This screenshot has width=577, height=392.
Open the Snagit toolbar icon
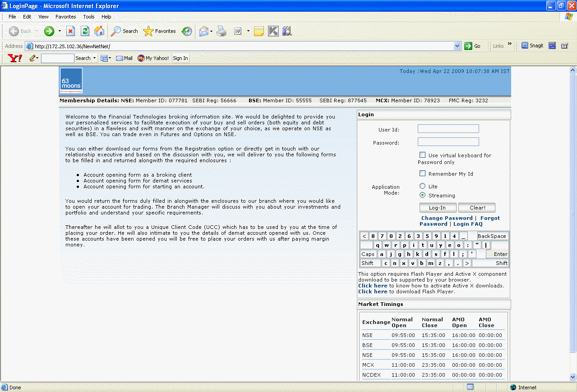(x=532, y=46)
